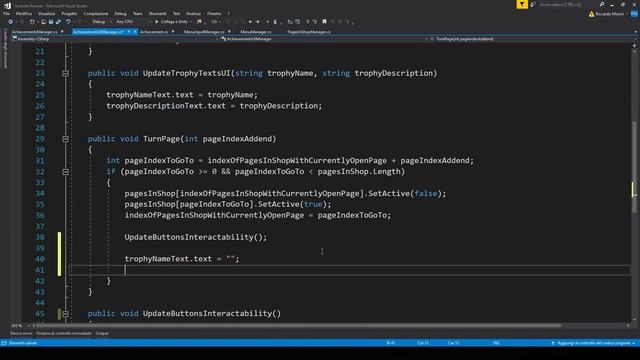Switch to the AchievementsManager.cs tab
Image resolution: width=640 pixels, height=360 pixels.
(35, 31)
